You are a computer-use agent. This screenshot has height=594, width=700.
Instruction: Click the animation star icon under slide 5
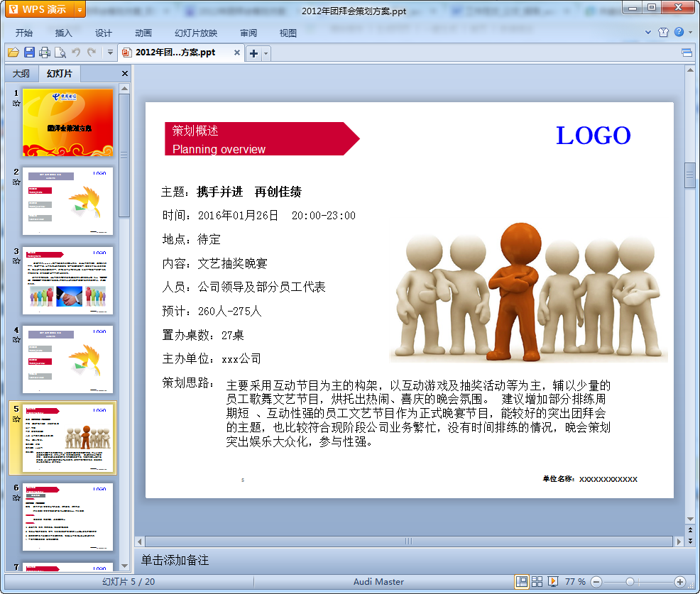[16, 419]
